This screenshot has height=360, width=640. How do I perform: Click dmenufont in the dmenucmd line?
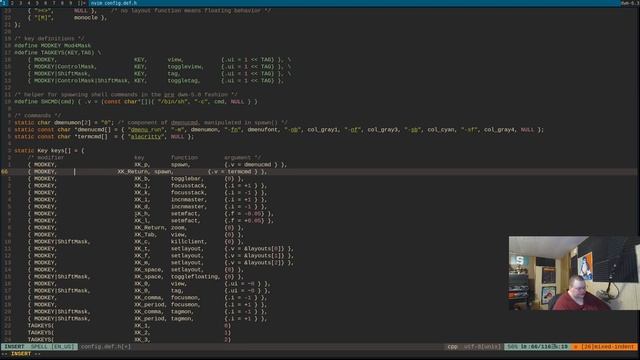coord(262,129)
